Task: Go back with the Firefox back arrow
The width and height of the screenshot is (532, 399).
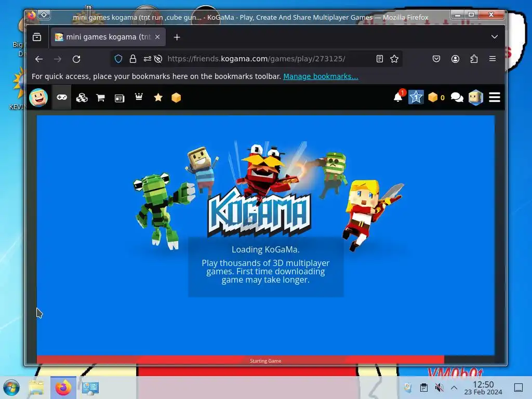Action: pos(39,59)
